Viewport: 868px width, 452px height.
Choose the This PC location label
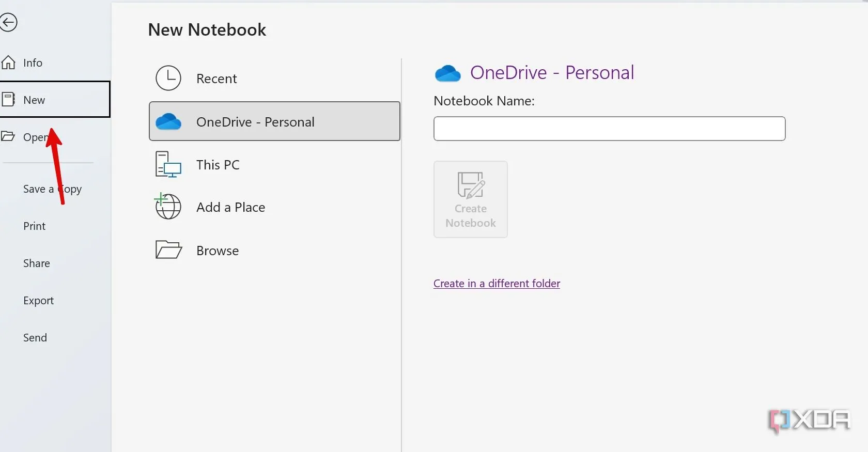(218, 165)
